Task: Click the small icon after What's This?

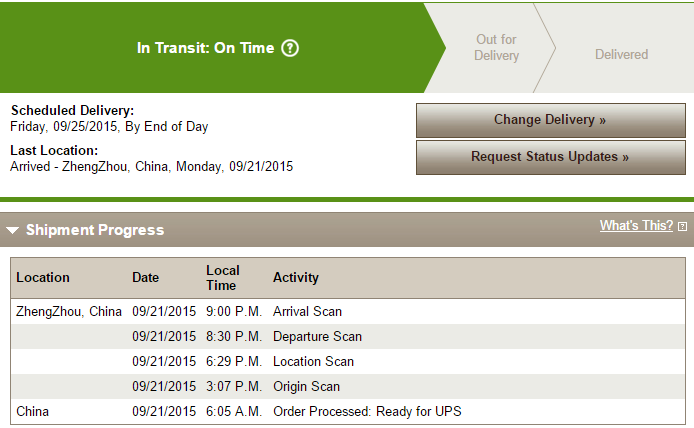Action: 682,227
